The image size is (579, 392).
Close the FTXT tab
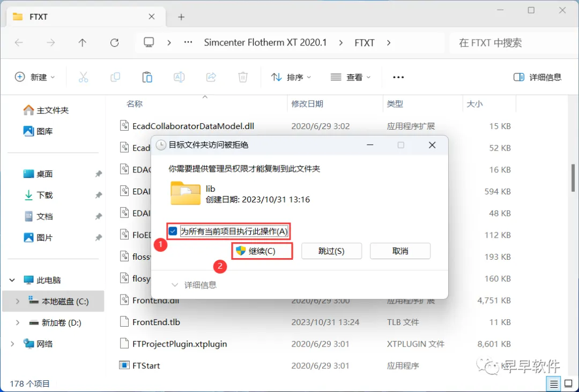click(151, 17)
